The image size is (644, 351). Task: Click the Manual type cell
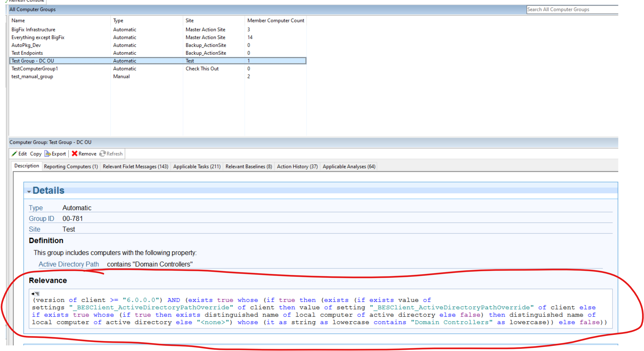[x=121, y=76]
